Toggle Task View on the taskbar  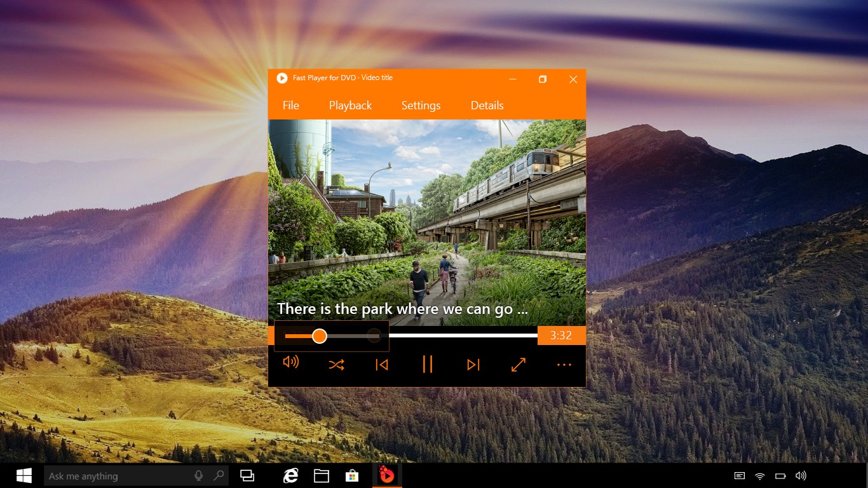[247, 475]
